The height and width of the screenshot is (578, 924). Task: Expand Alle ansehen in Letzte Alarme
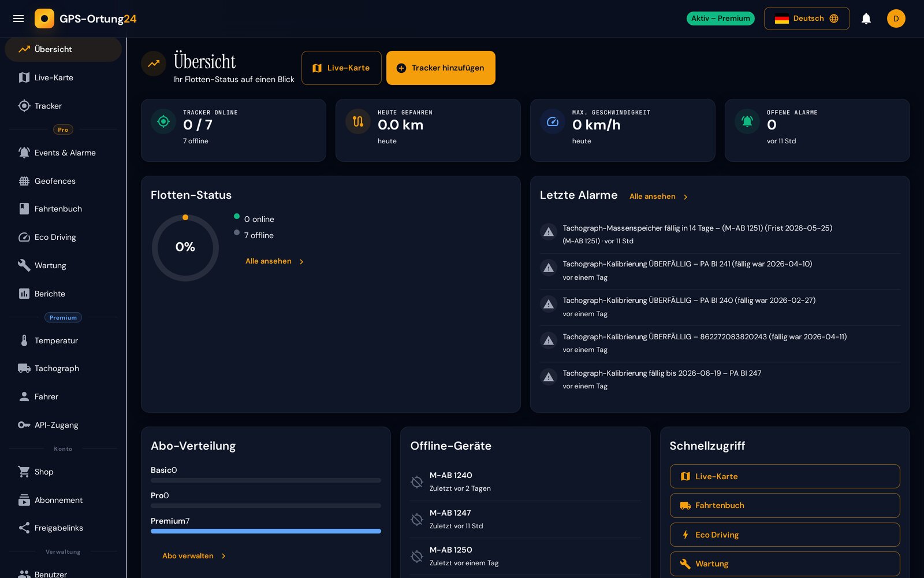point(658,197)
